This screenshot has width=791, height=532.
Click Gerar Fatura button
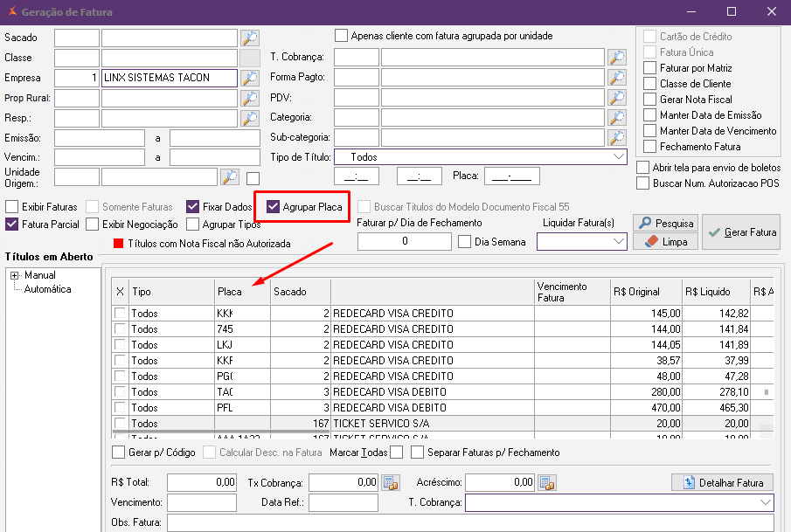click(x=741, y=232)
